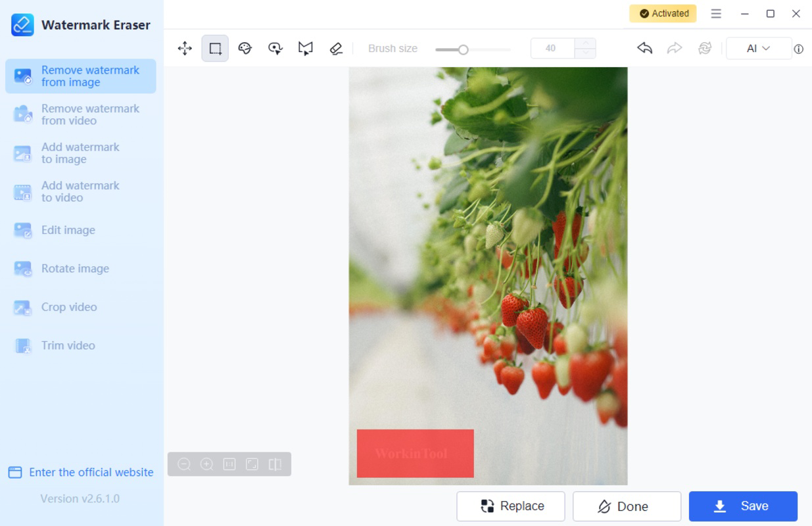
Task: Maximize the Watermark Eraser window
Action: [x=771, y=13]
